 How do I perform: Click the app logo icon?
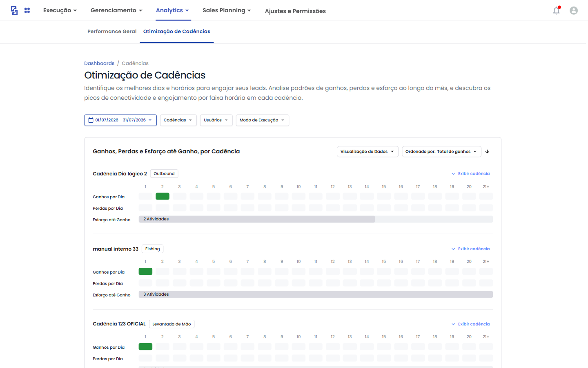(x=14, y=11)
